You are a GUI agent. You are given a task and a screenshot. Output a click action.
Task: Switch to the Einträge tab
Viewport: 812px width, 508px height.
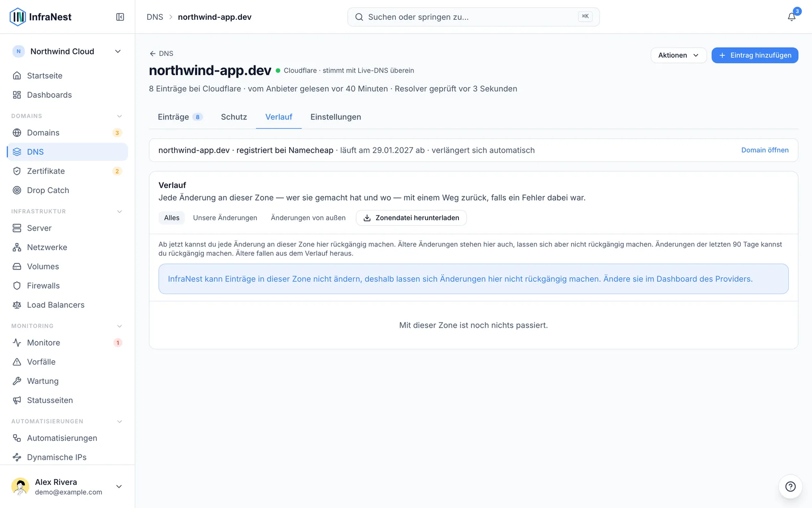(180, 117)
